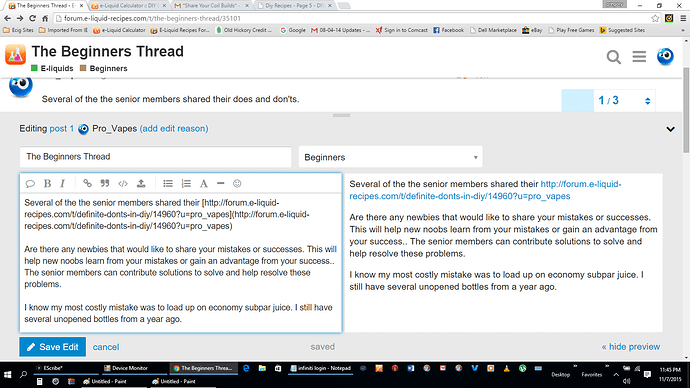Viewport: 690px width, 388px height.
Task: Open Windows taskbar search
Action: pos(23,374)
